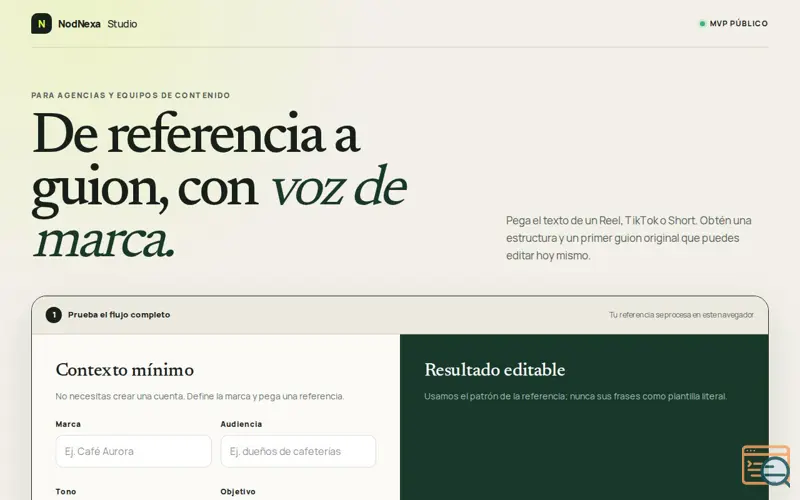Viewport: 800px width, 500px height.
Task: Click the Objetivo field label
Action: 238,491
